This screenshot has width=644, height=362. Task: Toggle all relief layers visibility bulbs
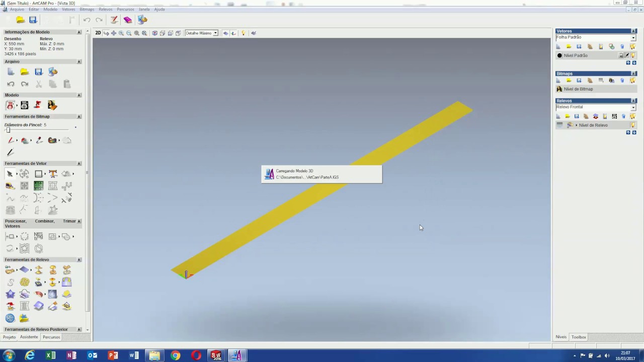point(633,116)
